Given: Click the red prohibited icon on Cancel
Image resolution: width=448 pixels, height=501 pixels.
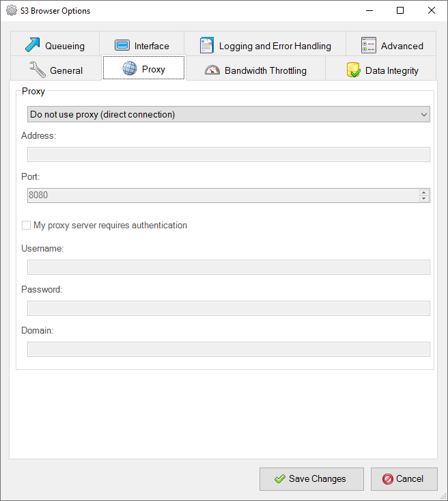Looking at the screenshot, I should click(x=388, y=479).
